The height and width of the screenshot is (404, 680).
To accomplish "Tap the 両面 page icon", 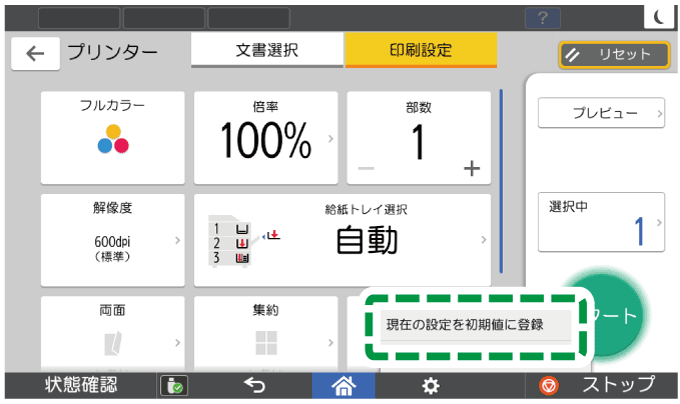I will coord(113,343).
